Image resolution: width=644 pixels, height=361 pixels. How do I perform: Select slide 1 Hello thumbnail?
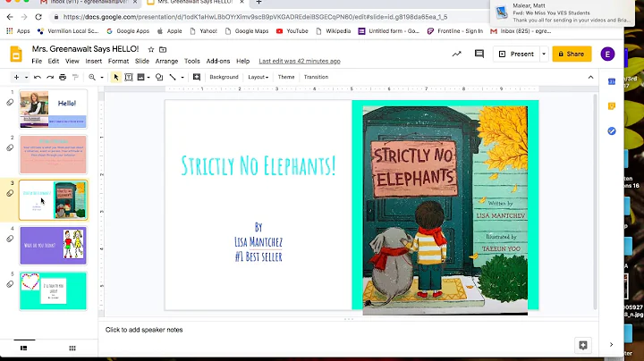click(x=53, y=109)
